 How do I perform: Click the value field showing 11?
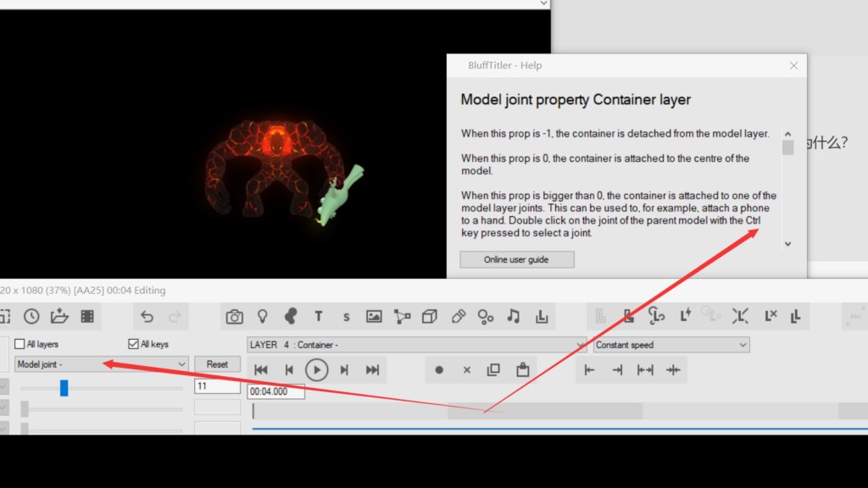(x=217, y=386)
